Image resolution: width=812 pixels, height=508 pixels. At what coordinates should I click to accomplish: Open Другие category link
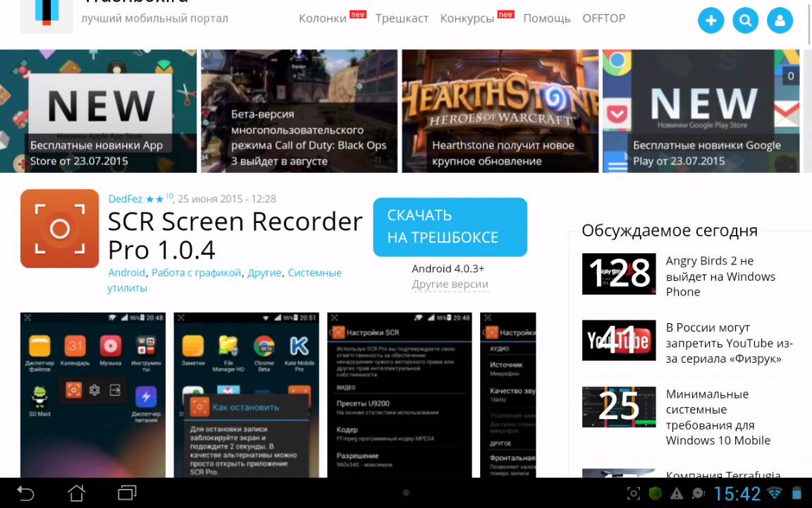[x=264, y=272]
